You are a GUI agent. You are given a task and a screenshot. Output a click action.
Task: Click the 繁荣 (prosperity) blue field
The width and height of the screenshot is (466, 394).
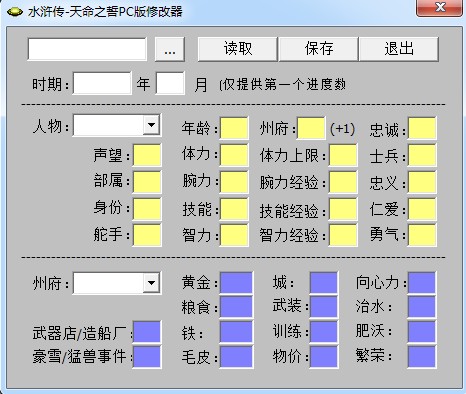(422, 357)
